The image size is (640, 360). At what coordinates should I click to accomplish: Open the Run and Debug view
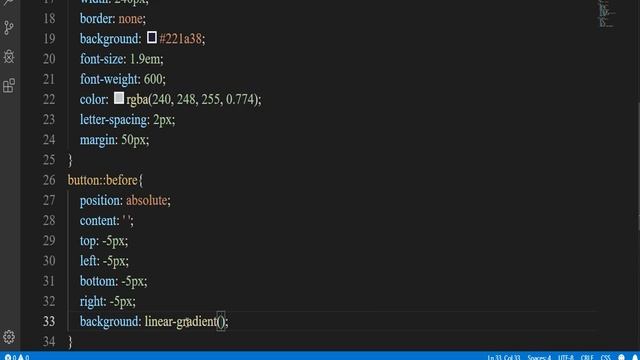[x=9, y=56]
